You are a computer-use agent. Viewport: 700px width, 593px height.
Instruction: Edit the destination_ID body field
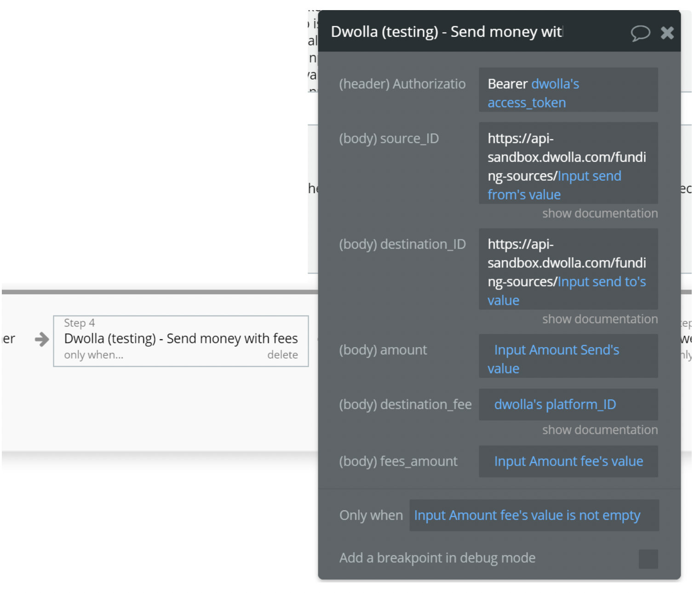point(568,269)
